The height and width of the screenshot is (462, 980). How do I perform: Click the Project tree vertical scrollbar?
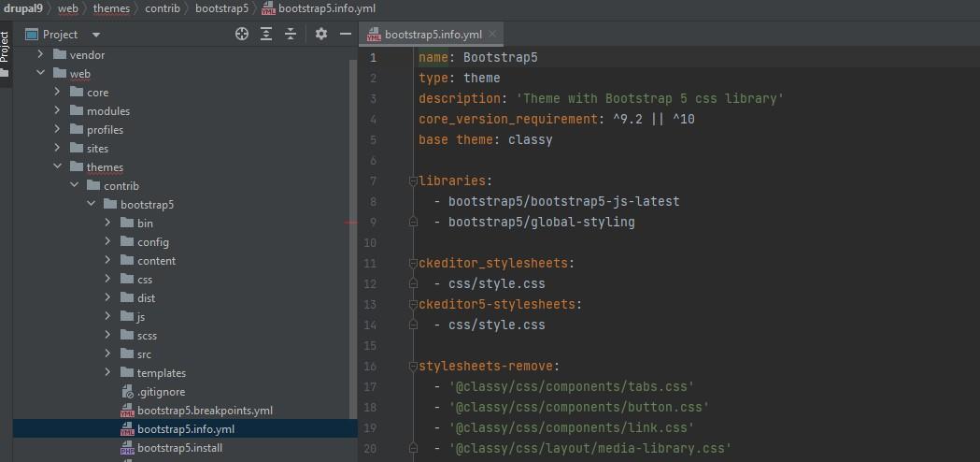click(x=354, y=238)
